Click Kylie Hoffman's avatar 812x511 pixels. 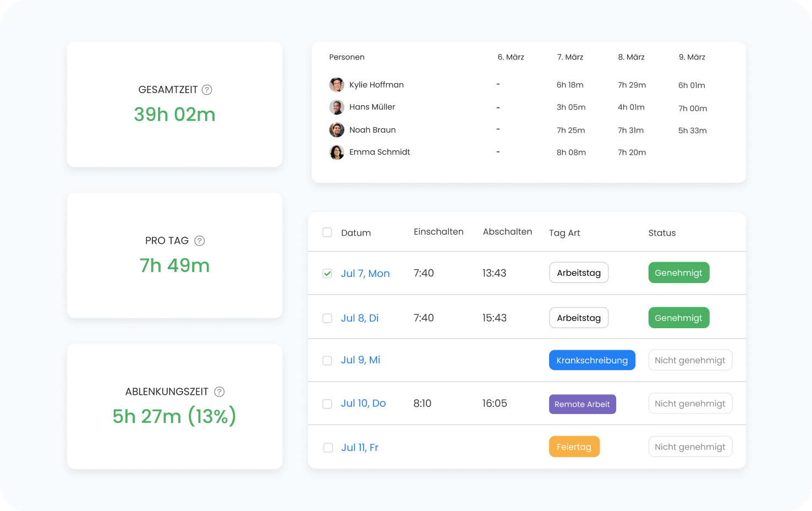point(337,85)
